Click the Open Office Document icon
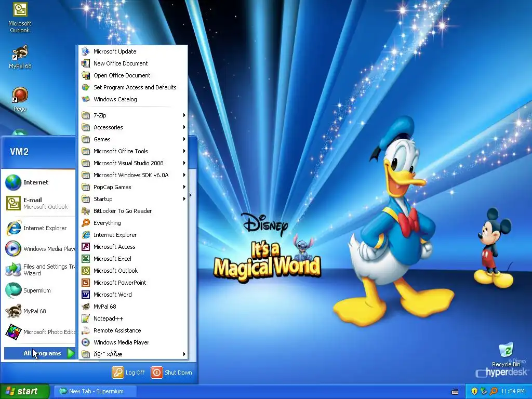 (x=86, y=75)
